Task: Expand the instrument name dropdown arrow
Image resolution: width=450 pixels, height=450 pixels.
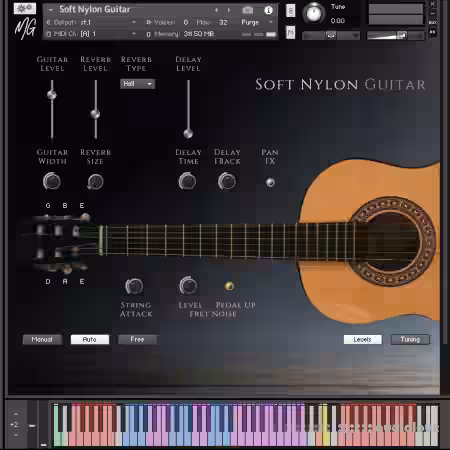Action: coord(51,10)
